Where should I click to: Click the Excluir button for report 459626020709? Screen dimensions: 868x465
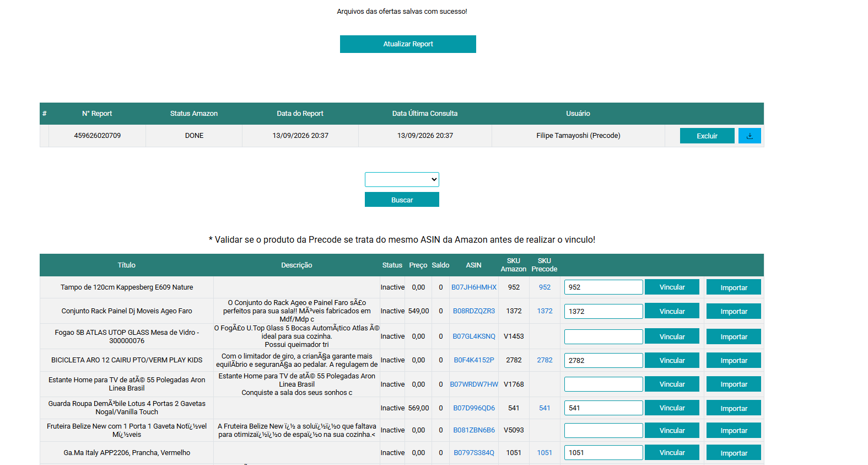pos(707,136)
